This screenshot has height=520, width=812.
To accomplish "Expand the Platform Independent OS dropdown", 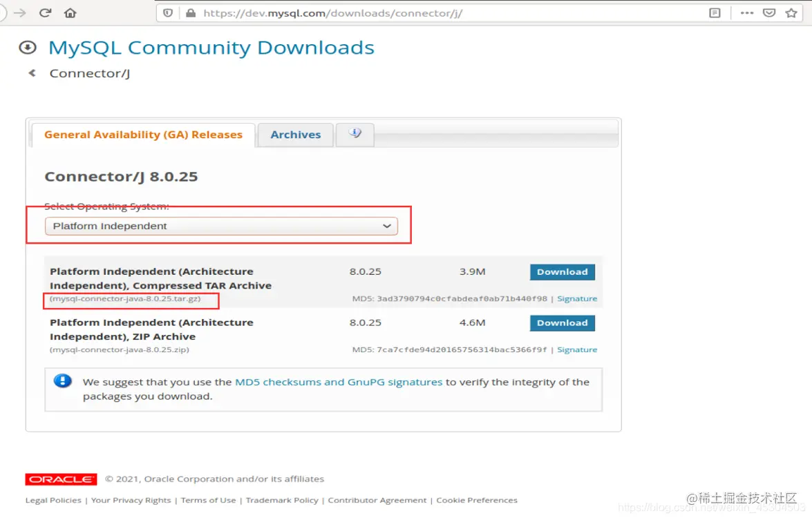I will click(221, 226).
